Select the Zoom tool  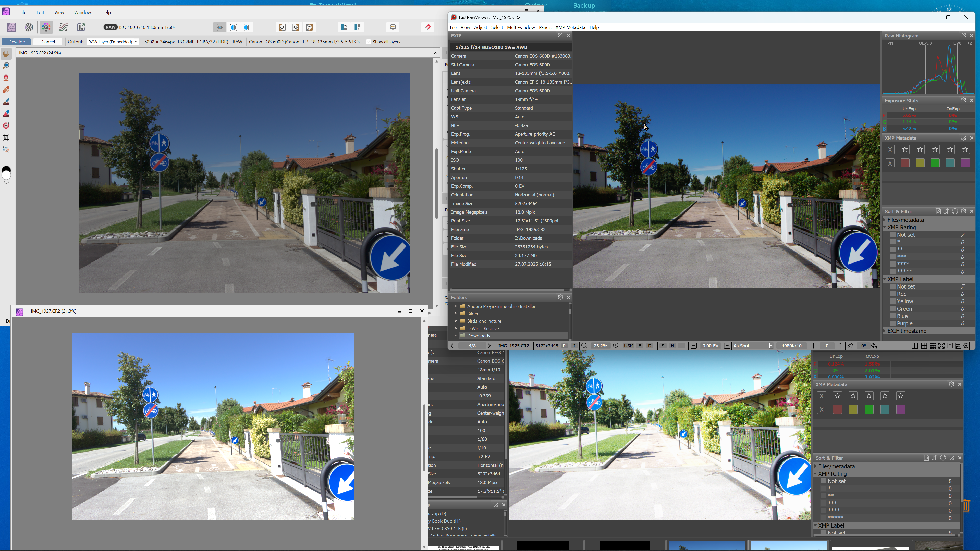tap(6, 66)
